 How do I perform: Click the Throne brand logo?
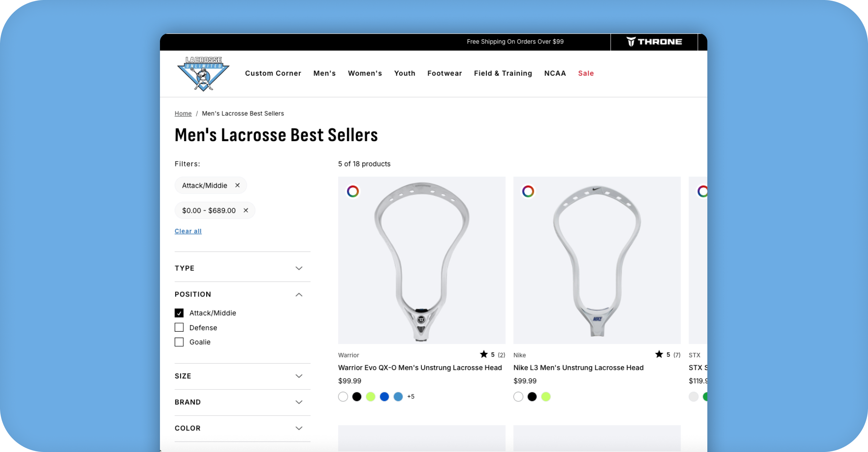(654, 42)
